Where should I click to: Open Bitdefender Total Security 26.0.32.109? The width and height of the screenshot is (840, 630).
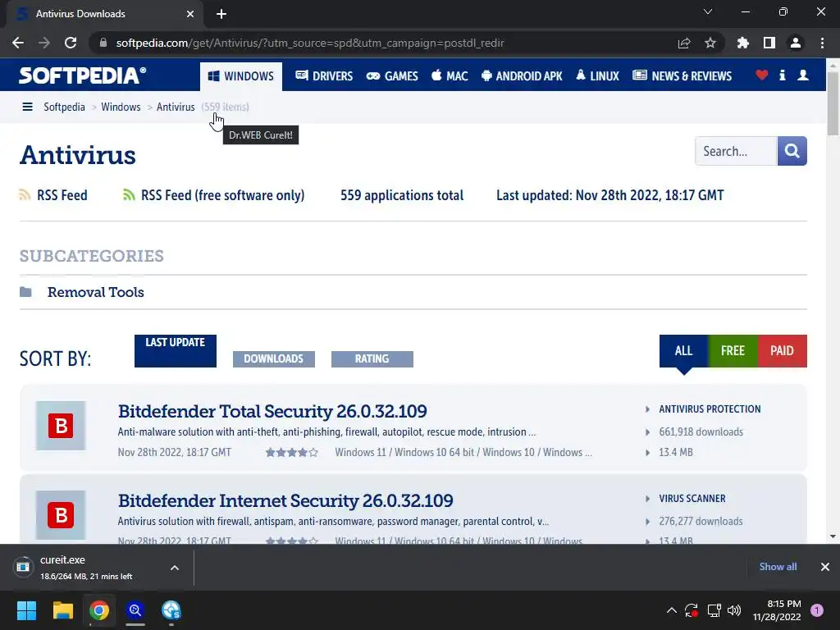point(272,412)
